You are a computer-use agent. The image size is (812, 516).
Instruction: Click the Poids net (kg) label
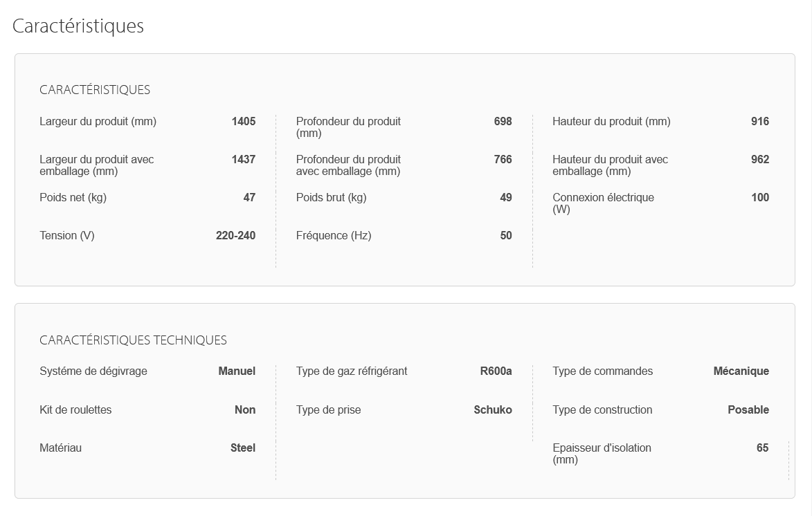pos(73,197)
